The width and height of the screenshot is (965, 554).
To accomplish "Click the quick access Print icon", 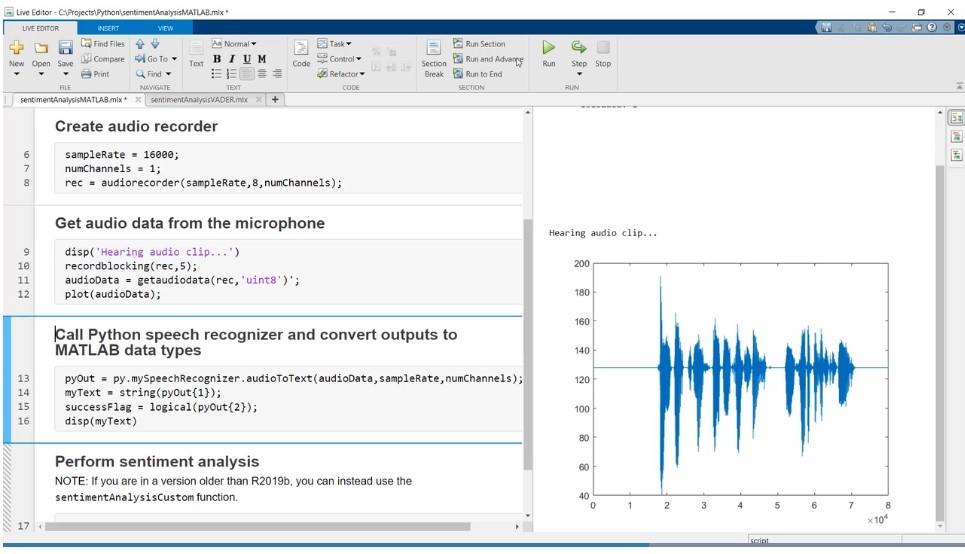I will tap(917, 27).
